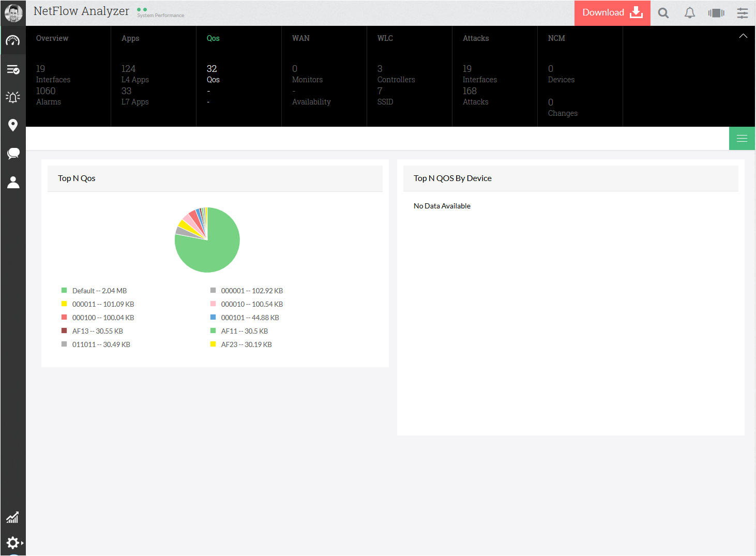This screenshot has height=556, width=756.
Task: Switch to the NCM tab
Action: click(556, 38)
